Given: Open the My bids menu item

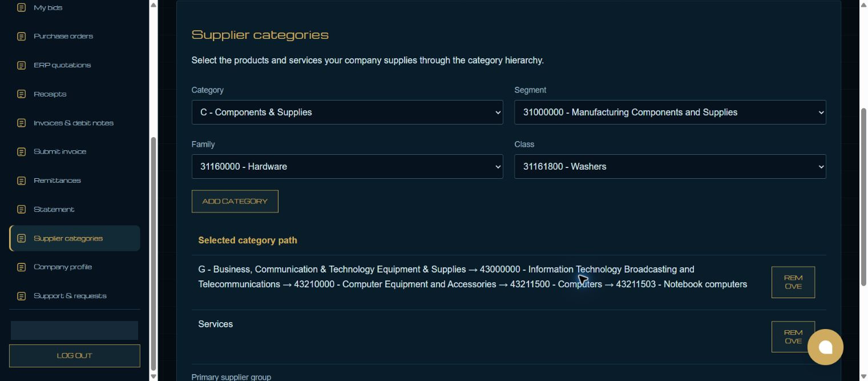Looking at the screenshot, I should coord(74,7).
